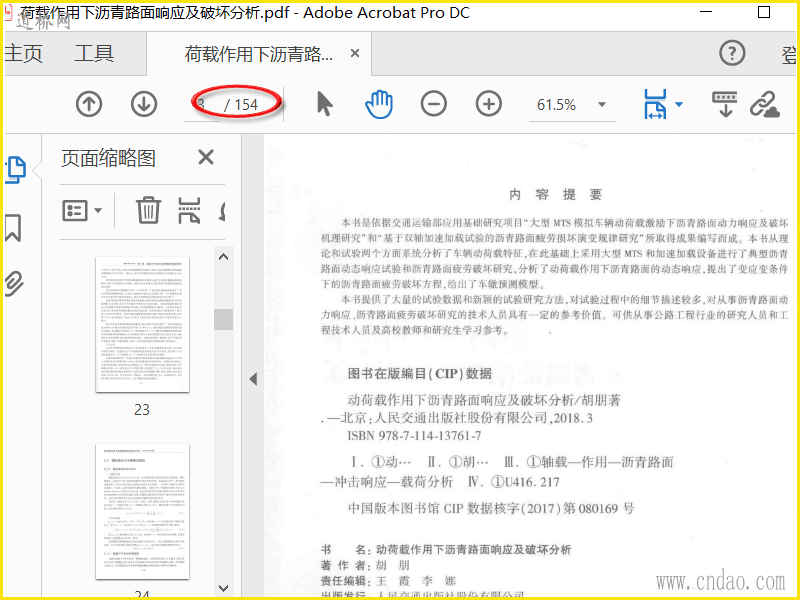The height and width of the screenshot is (600, 800).
Task: Click the thumbnail scrollbar down arrow
Action: click(x=223, y=588)
